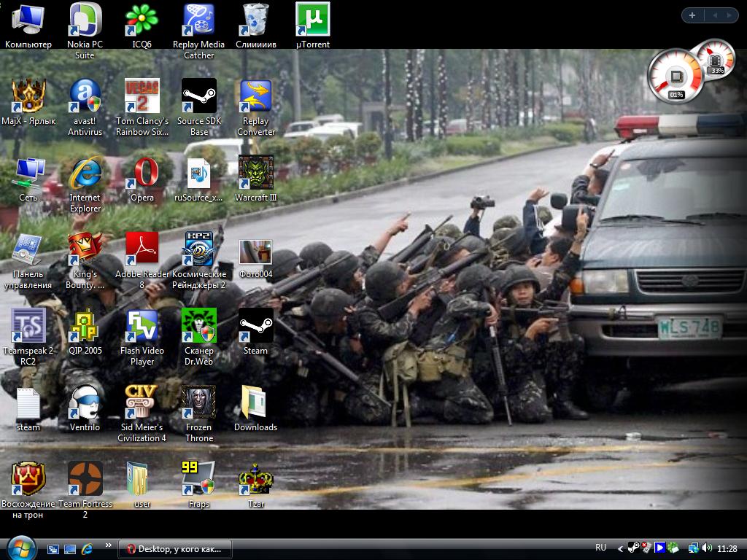The width and height of the screenshot is (747, 560).
Task: Select the Fraps desktop icon
Action: click(198, 479)
